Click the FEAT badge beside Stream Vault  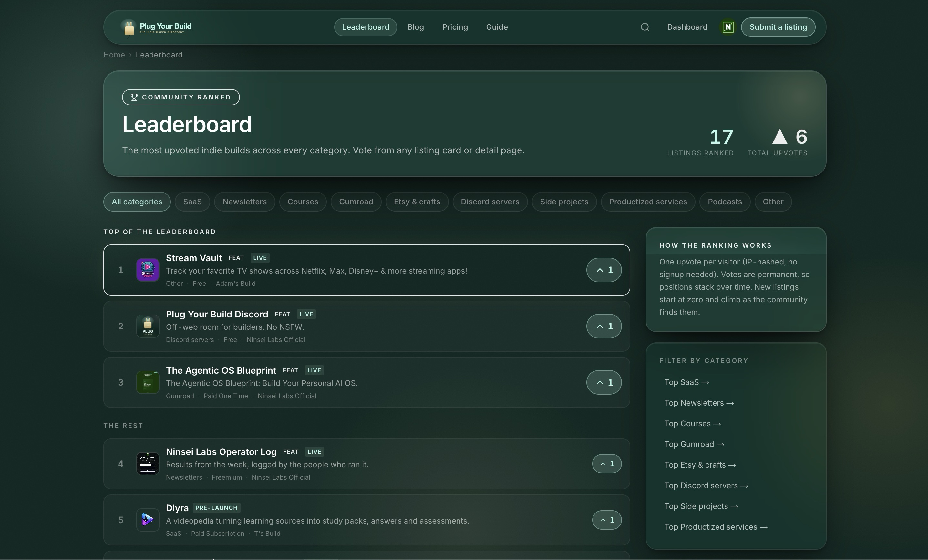(236, 258)
